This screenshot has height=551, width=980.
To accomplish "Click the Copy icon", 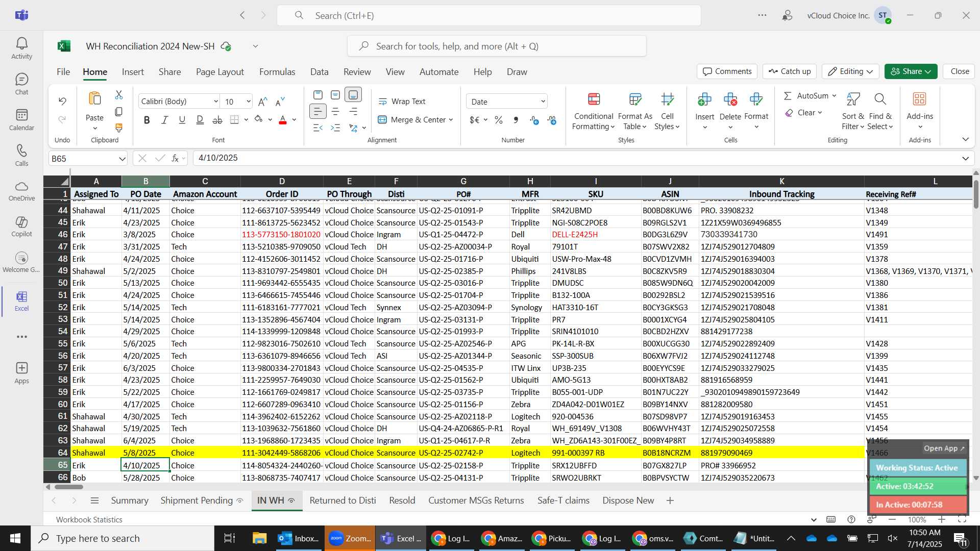I will tap(119, 111).
